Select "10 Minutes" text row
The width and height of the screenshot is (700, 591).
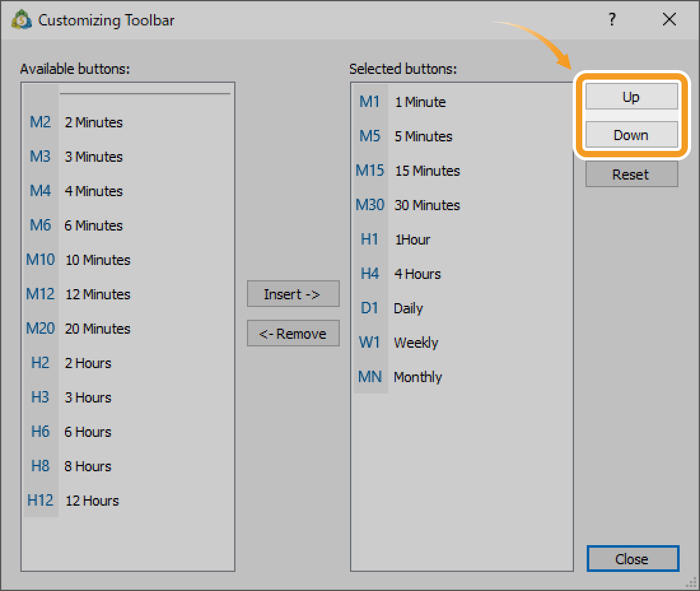pos(98,260)
